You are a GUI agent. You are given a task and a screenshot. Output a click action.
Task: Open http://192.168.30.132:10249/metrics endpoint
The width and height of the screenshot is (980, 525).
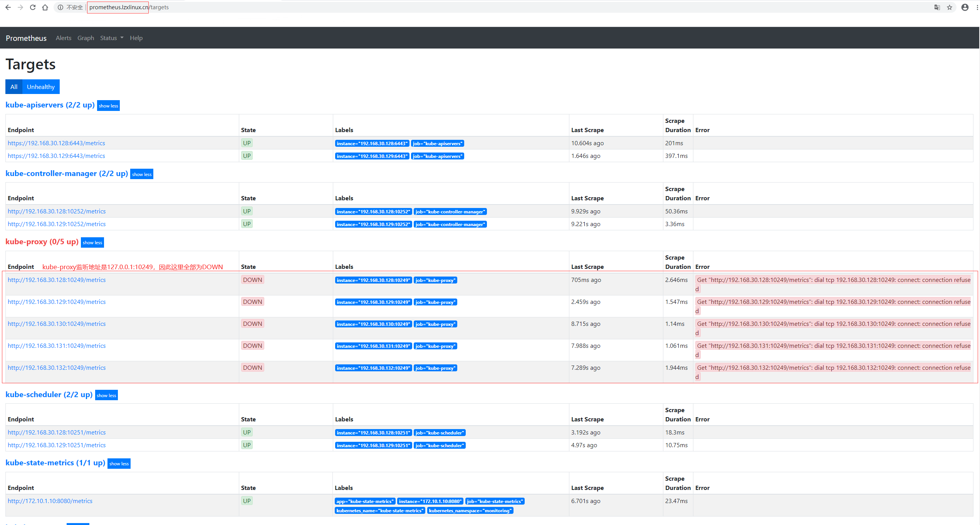(x=57, y=368)
